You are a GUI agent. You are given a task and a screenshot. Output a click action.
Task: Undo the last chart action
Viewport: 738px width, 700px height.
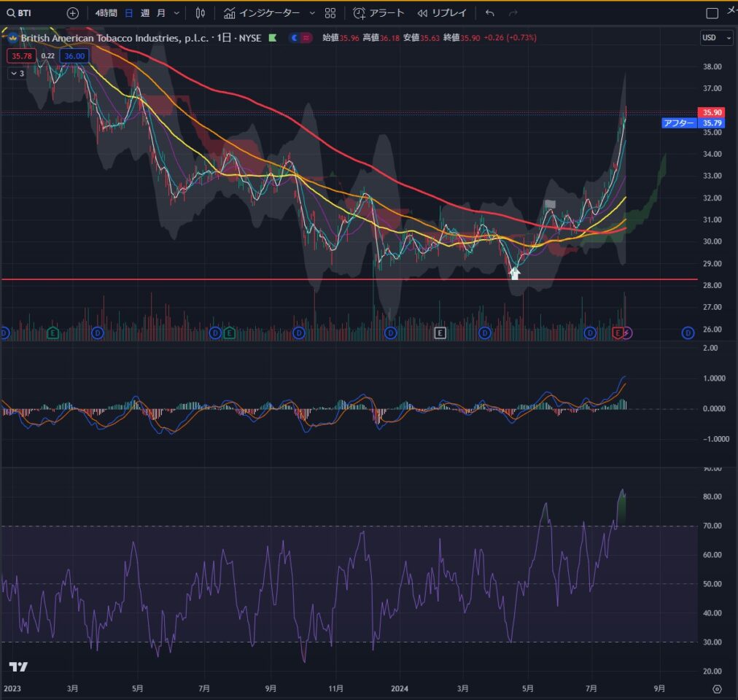coord(490,13)
